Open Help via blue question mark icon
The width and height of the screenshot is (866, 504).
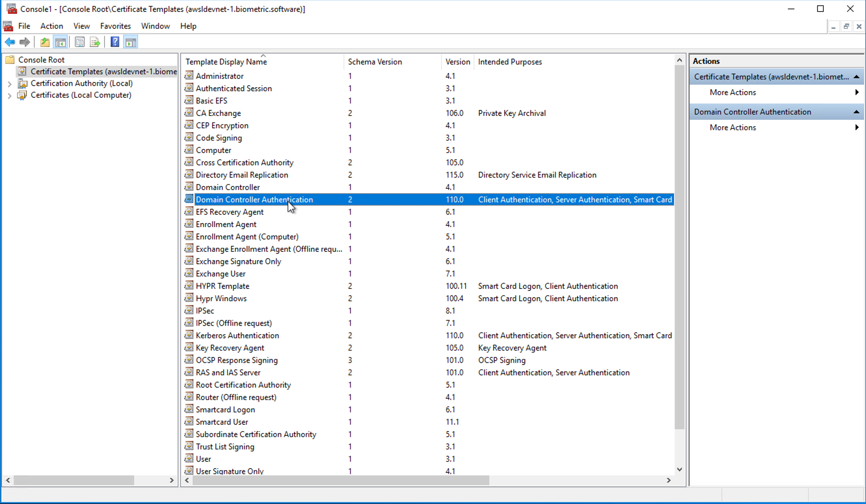click(x=115, y=42)
